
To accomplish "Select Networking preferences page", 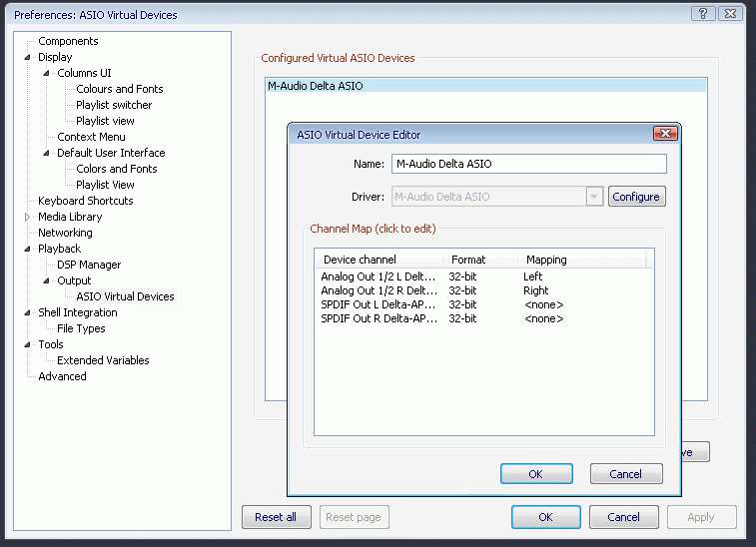I will tap(65, 233).
